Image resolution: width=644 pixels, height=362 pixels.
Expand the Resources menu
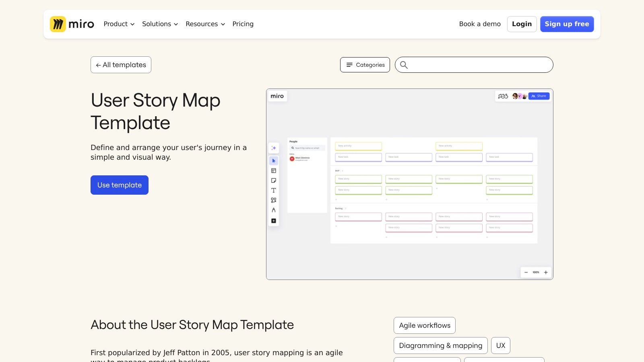point(205,24)
